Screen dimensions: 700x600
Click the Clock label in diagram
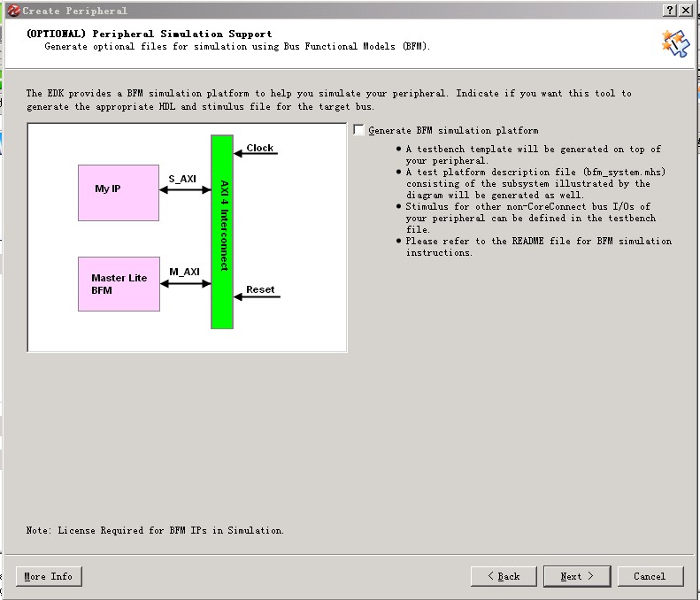pos(260,148)
